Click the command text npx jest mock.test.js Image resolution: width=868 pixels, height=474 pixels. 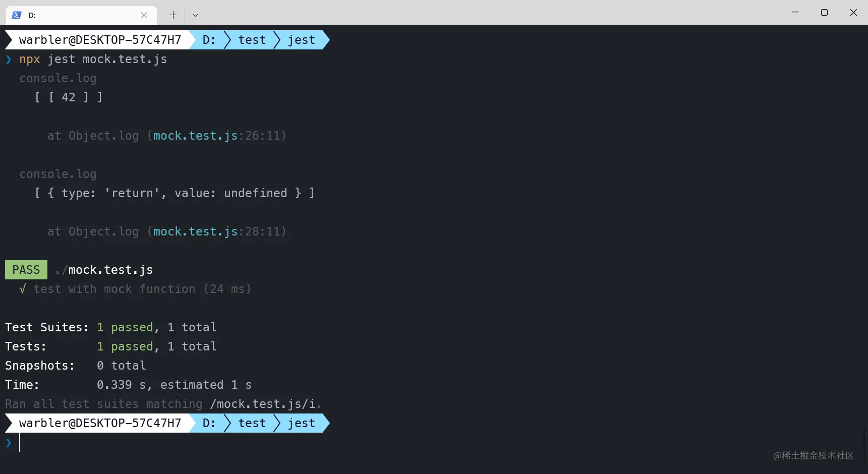pos(93,59)
